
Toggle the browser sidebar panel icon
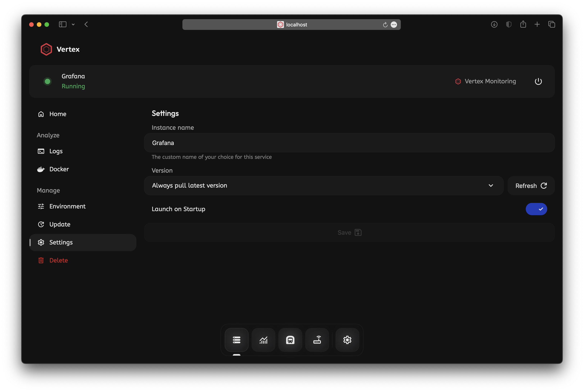coord(62,24)
